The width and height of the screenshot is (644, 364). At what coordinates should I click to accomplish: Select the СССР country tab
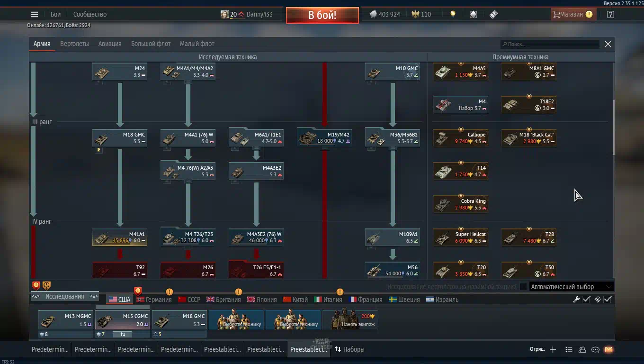(189, 300)
